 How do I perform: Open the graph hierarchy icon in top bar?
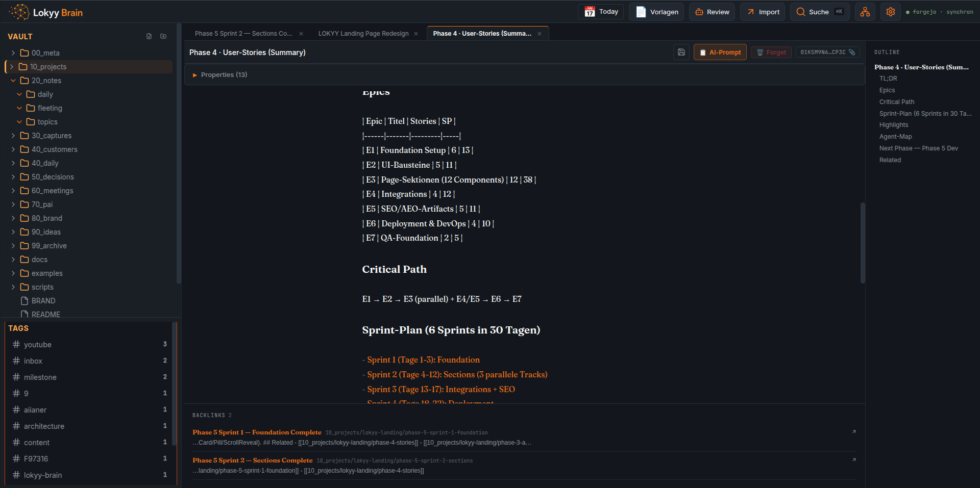[x=865, y=12]
